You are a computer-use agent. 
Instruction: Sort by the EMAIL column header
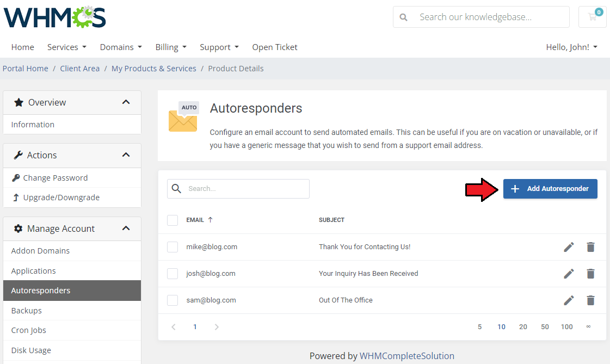click(x=195, y=220)
